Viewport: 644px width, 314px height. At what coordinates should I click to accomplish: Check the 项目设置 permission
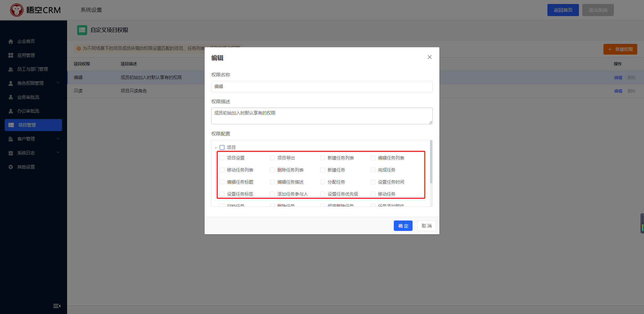pyautogui.click(x=222, y=158)
